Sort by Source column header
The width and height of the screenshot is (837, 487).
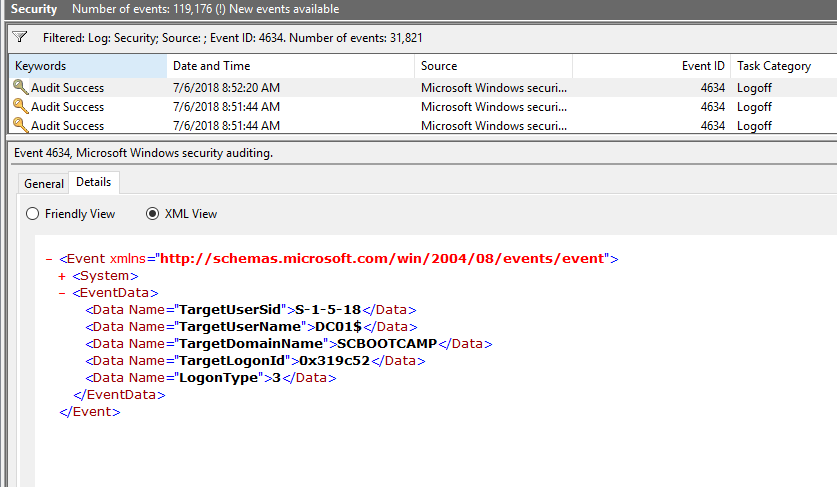(493, 66)
